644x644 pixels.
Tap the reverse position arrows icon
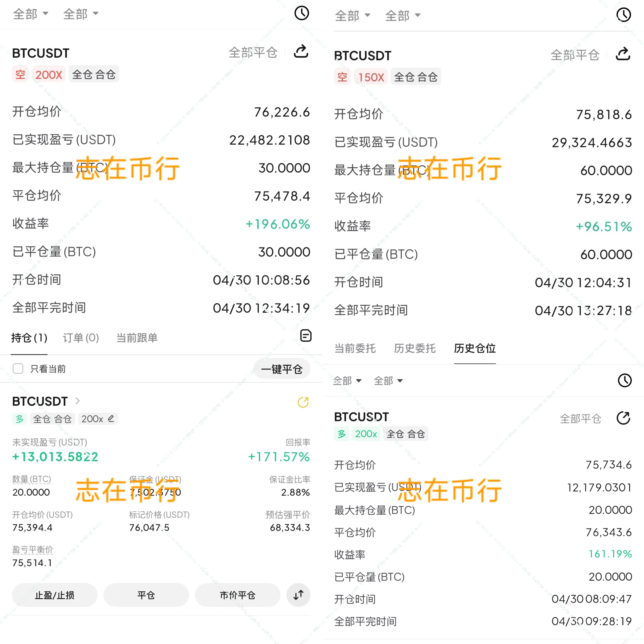coord(298,595)
